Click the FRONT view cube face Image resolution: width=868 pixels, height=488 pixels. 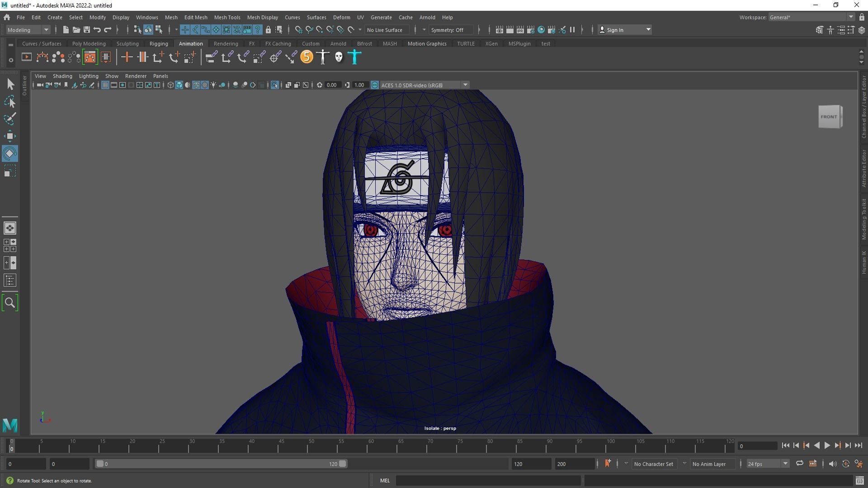[829, 117]
